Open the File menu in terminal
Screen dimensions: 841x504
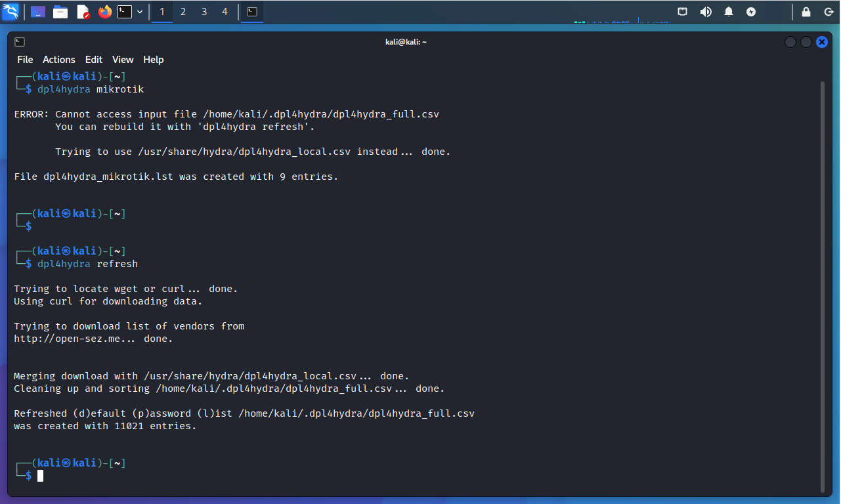[25, 60]
